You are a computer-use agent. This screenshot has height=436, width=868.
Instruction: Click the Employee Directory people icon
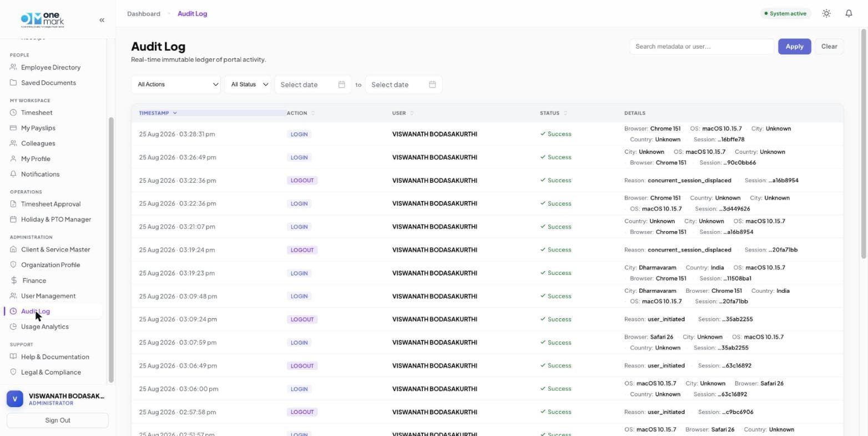pyautogui.click(x=13, y=67)
